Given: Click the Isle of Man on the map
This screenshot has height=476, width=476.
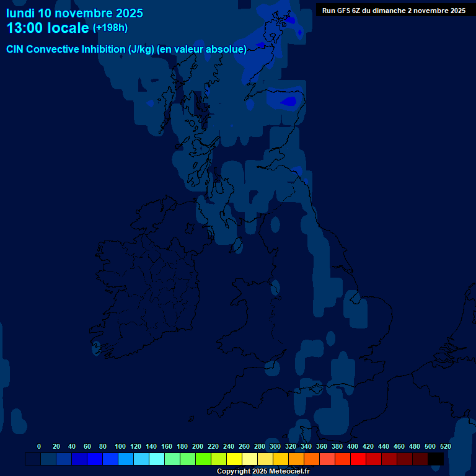Looking at the screenshot, I should (237, 246).
